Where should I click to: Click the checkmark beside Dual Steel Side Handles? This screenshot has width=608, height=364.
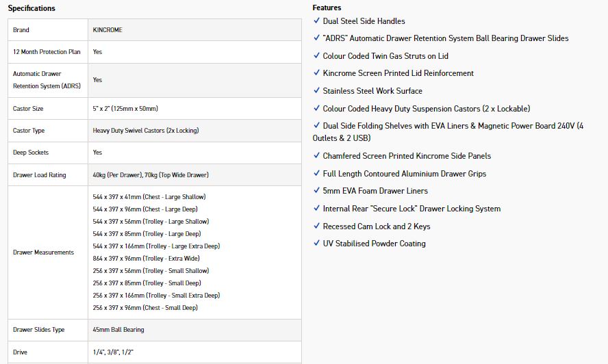pos(316,21)
